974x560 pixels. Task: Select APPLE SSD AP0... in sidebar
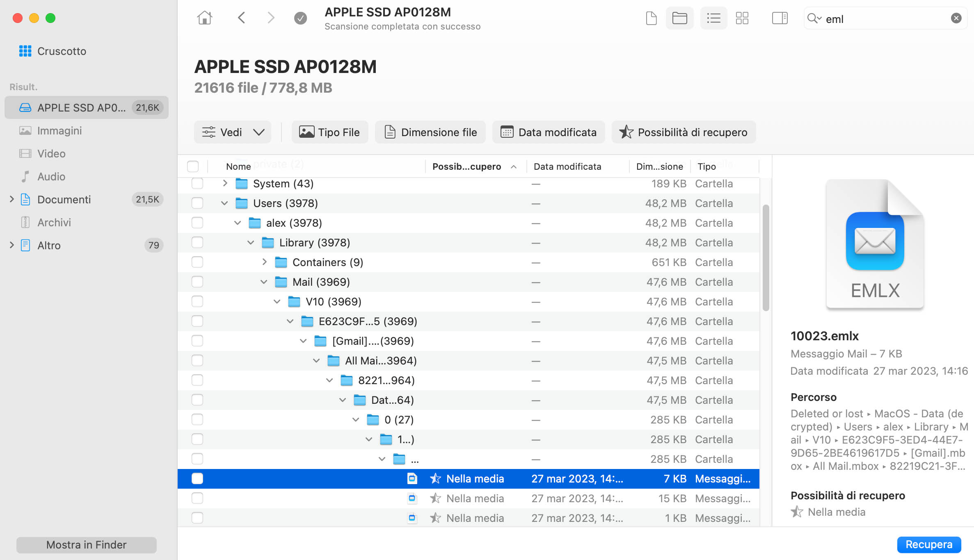87,108
